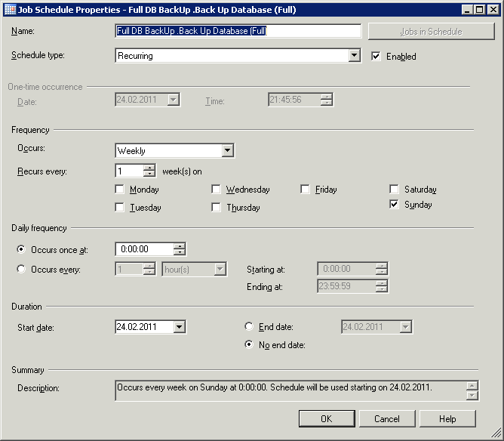Click the OK button
The image size is (504, 441).
pos(327,418)
